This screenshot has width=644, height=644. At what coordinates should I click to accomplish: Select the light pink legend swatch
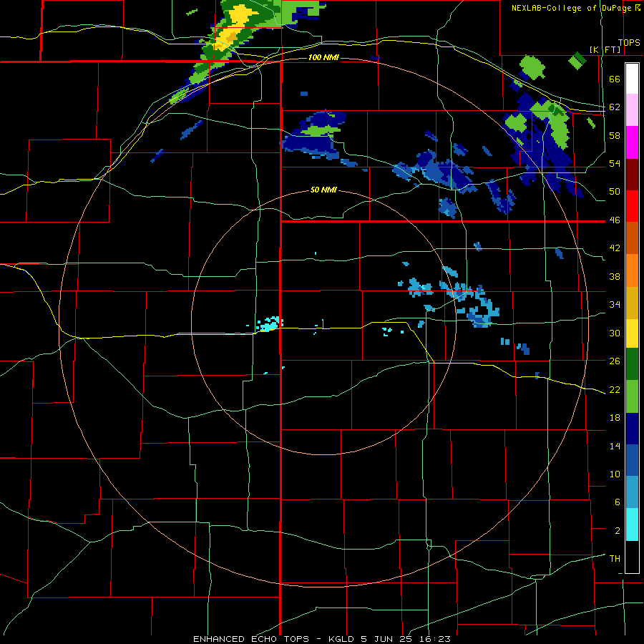point(632,109)
